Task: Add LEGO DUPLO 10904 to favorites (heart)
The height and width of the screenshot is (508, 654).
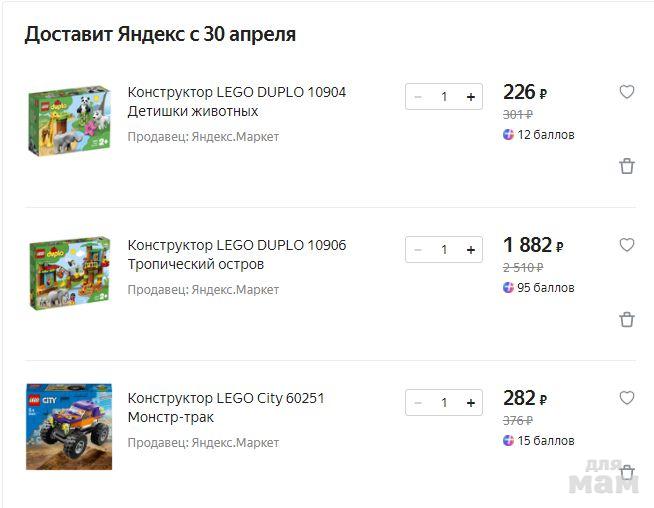Action: [x=627, y=92]
